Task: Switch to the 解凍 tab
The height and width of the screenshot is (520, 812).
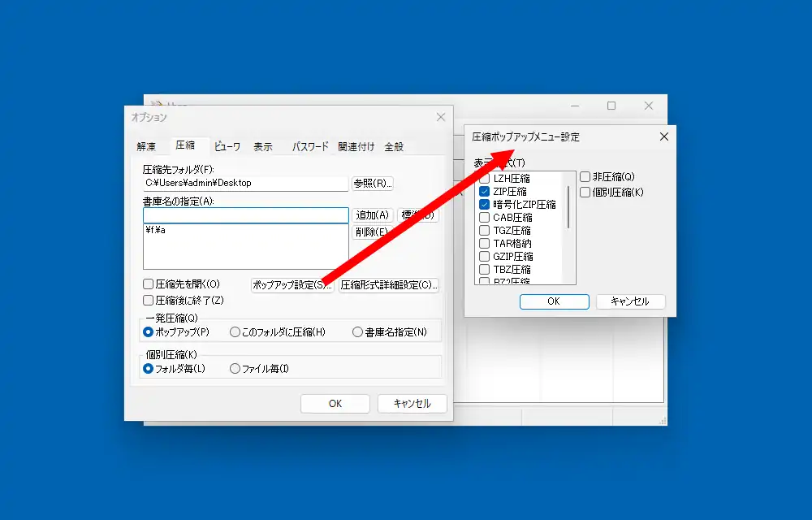Action: tap(146, 147)
